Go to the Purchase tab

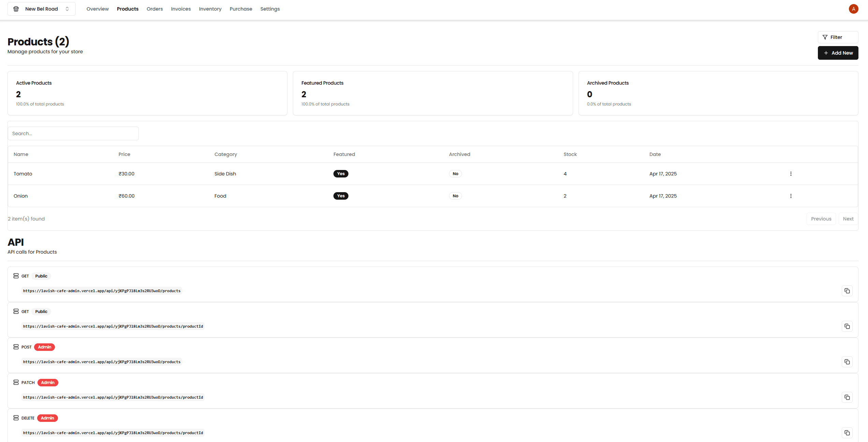241,9
